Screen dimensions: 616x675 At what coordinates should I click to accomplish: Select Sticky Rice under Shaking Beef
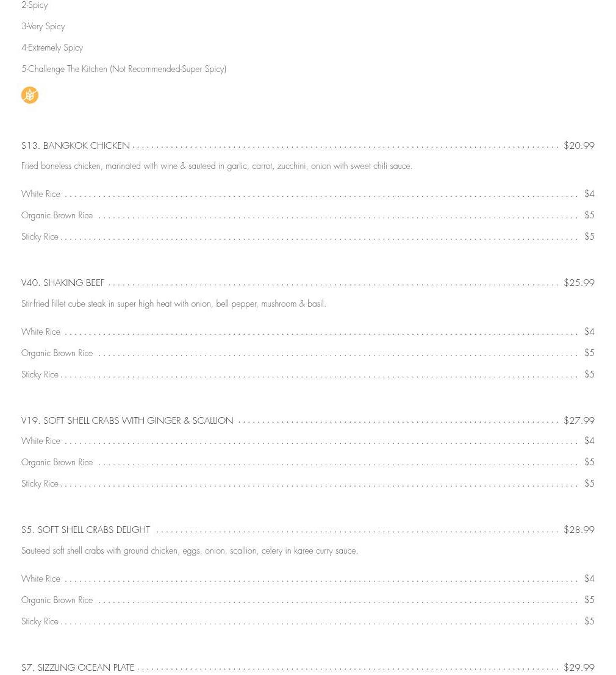(40, 375)
